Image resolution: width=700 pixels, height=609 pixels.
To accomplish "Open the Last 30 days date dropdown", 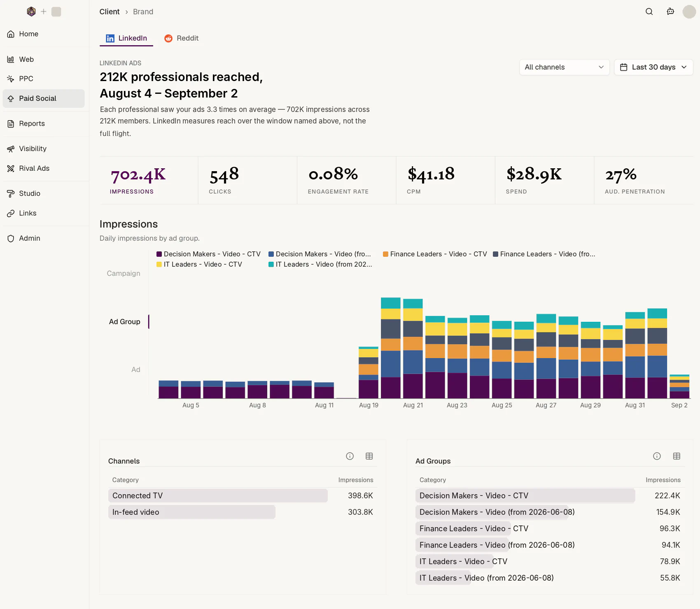I will tap(653, 67).
